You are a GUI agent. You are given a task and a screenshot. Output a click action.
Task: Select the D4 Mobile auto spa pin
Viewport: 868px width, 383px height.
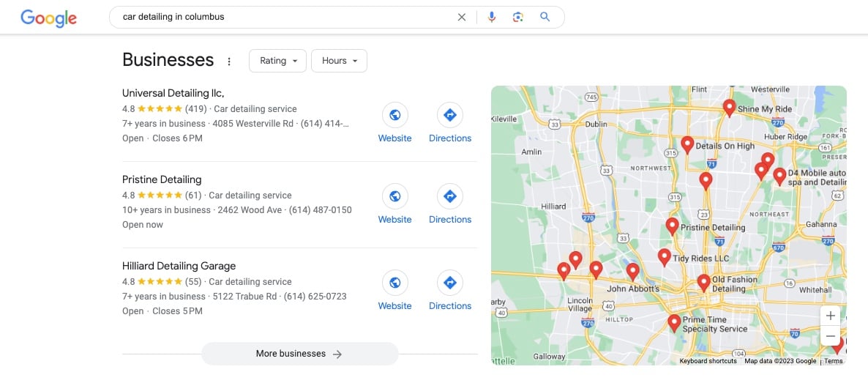779,176
